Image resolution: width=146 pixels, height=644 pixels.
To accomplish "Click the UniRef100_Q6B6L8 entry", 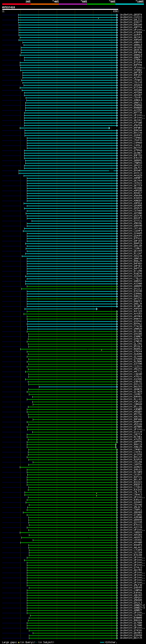I will [x=131, y=45].
